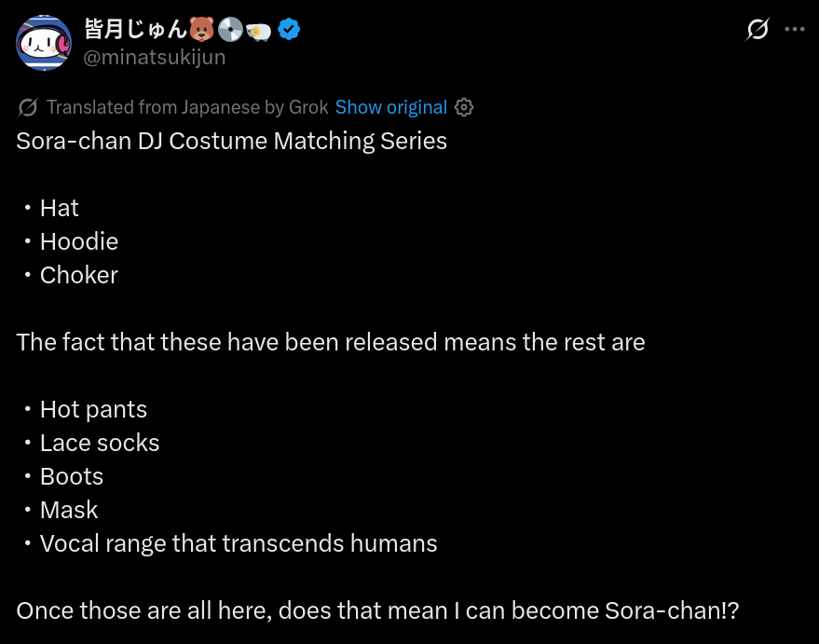Screen dimensions: 819x644
Task: Click the bear emoji in display name
Action: [x=201, y=29]
